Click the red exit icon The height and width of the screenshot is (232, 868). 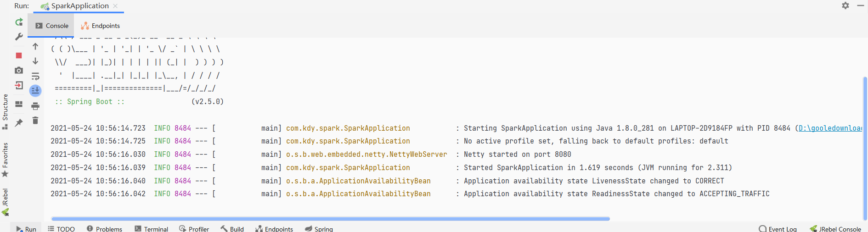19,85
